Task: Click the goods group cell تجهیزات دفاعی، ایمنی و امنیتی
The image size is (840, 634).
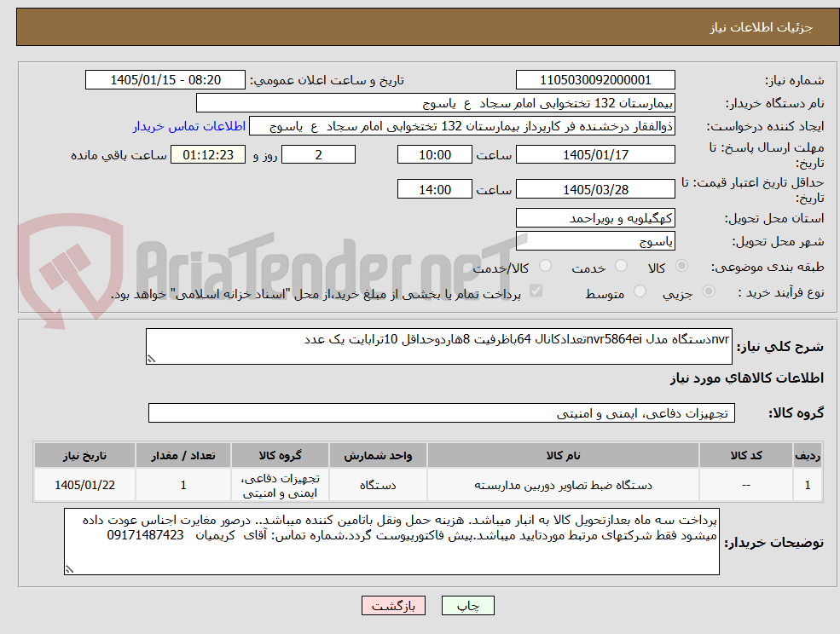Action: pyautogui.click(x=280, y=485)
